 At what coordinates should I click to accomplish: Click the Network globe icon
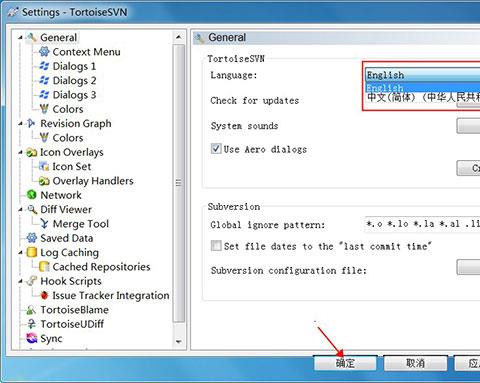(x=31, y=195)
